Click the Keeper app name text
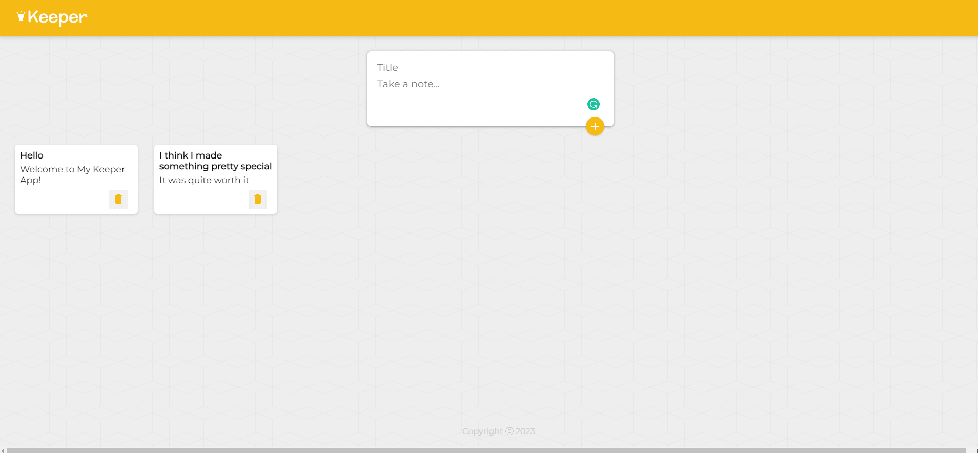The height and width of the screenshot is (453, 980). click(57, 17)
